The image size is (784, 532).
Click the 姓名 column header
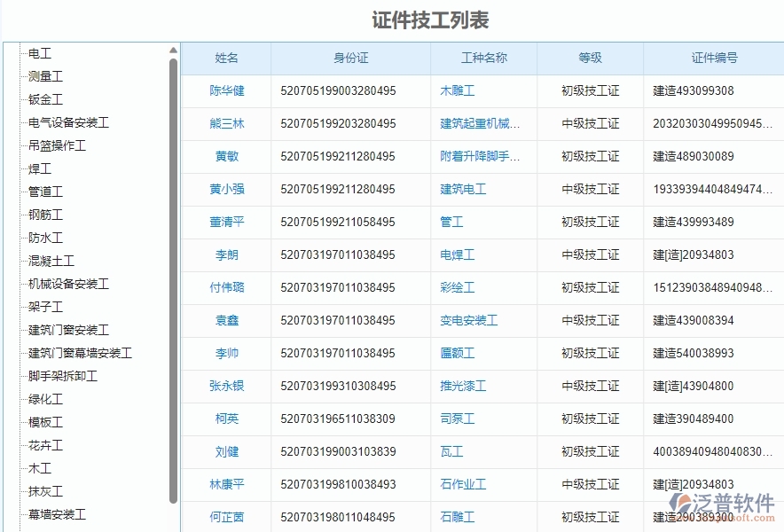pyautogui.click(x=226, y=58)
